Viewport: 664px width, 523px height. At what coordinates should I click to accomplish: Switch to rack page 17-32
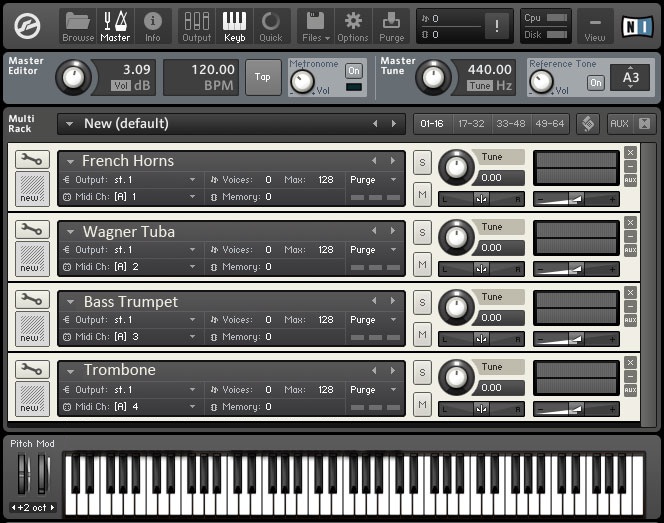(471, 124)
